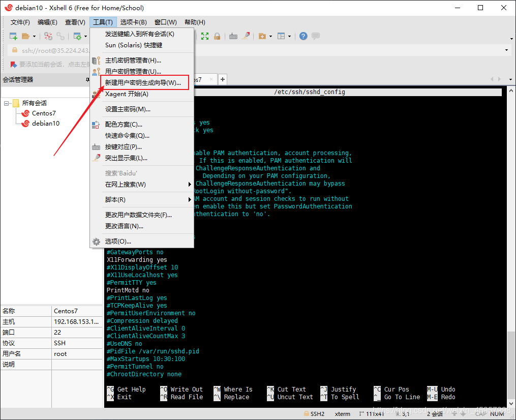Open toolbar overflow options arrow
This screenshot has height=420, width=516.
[511, 39]
